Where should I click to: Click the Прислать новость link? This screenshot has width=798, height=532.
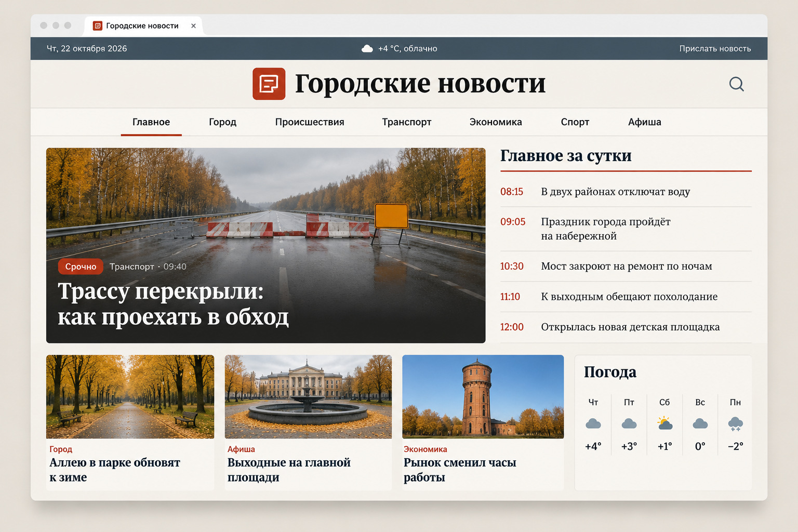point(715,49)
